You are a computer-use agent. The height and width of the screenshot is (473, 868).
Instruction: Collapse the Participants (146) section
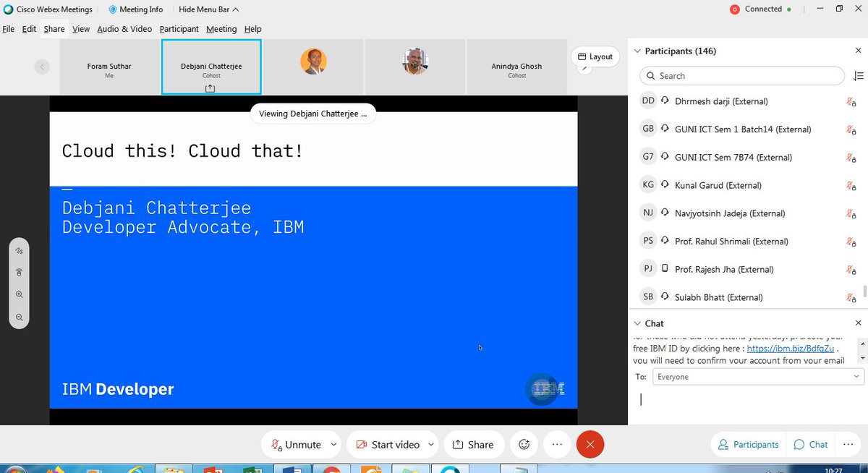tap(637, 51)
